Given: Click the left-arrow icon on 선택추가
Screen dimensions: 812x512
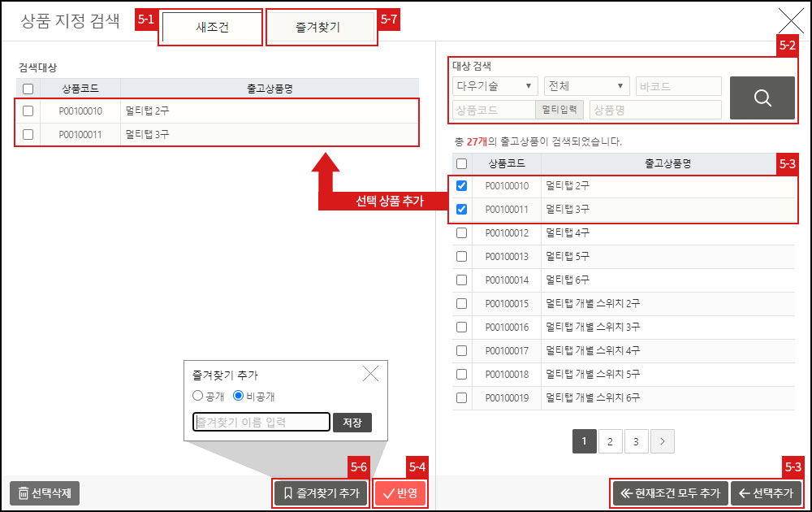Looking at the screenshot, I should coord(744,492).
